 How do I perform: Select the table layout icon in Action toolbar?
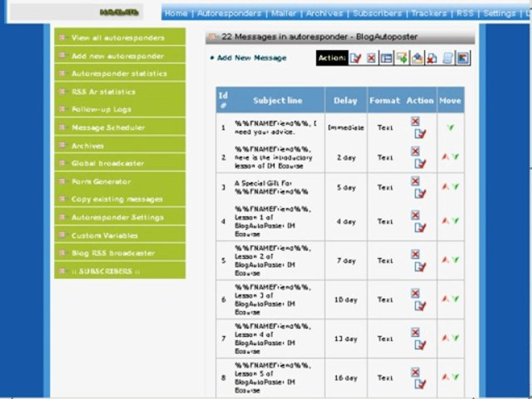click(x=386, y=58)
